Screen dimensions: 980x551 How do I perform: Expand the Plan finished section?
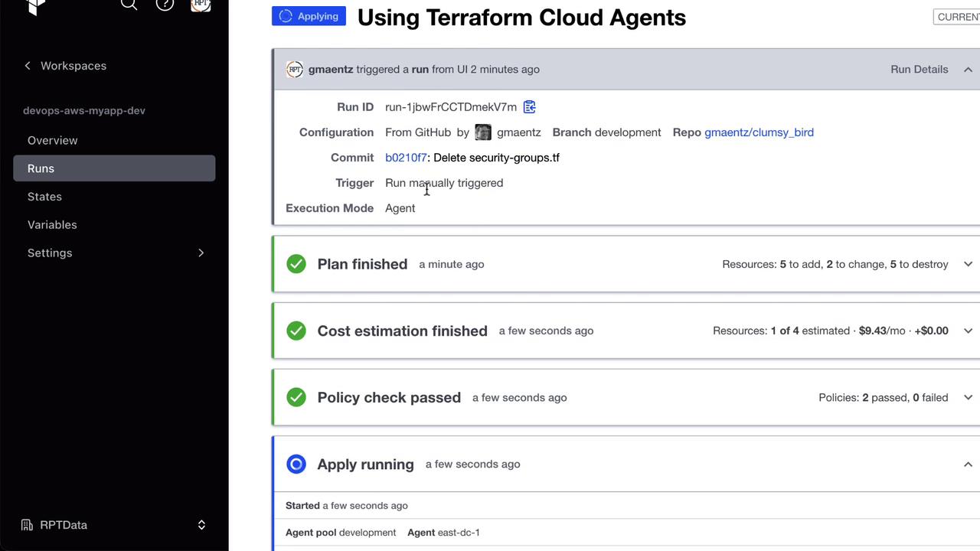pyautogui.click(x=968, y=264)
